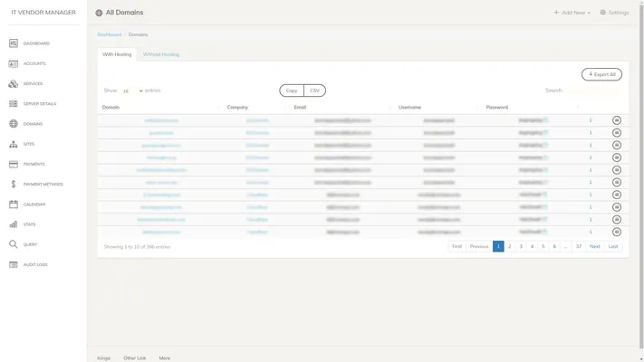Sort the table by Domain column
Screen dimensions: 644x362
click(x=111, y=107)
